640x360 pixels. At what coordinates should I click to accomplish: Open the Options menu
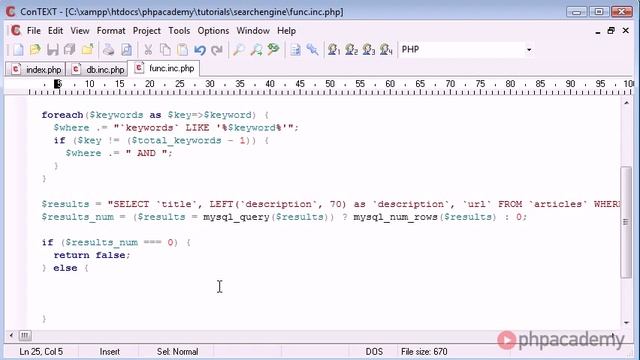(213, 31)
